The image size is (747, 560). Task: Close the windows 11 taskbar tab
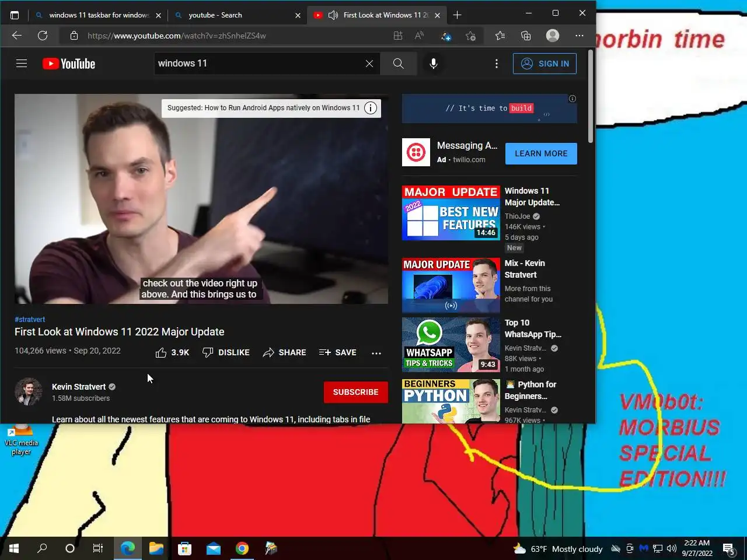point(158,15)
